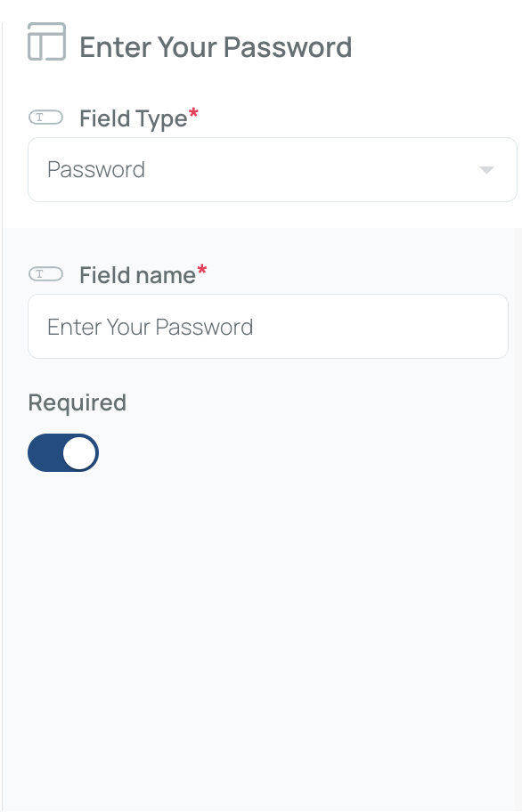
Task: Expand the combo box showing Password
Action: 273,170
